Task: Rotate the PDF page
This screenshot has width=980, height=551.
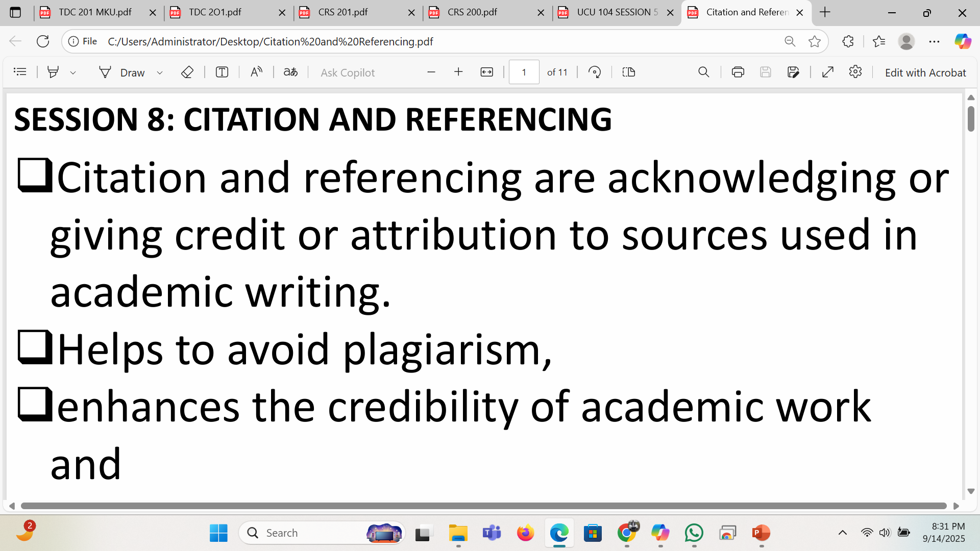Action: [595, 72]
